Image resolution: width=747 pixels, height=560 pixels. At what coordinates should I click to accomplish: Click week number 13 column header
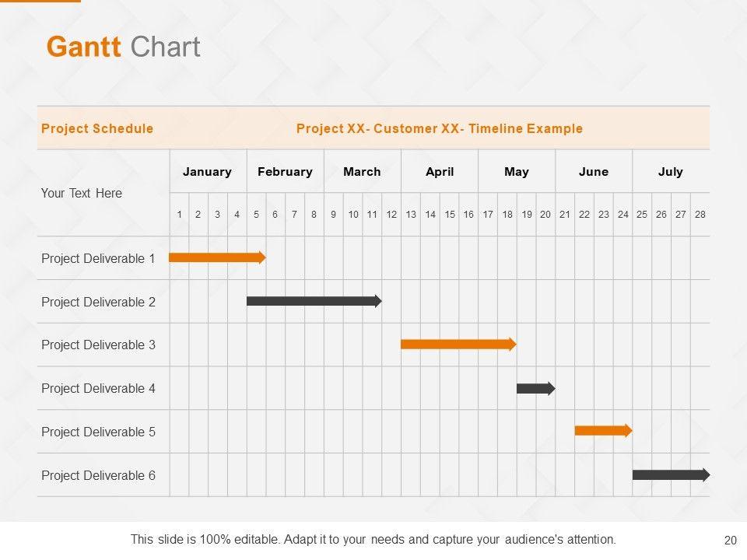coord(411,215)
